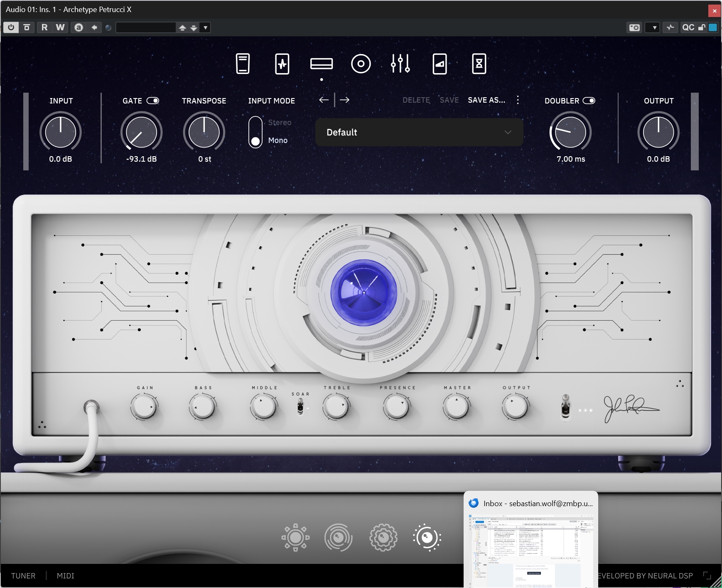Image resolution: width=722 pixels, height=588 pixels.
Task: Select Mono input mode label
Action: tap(278, 140)
